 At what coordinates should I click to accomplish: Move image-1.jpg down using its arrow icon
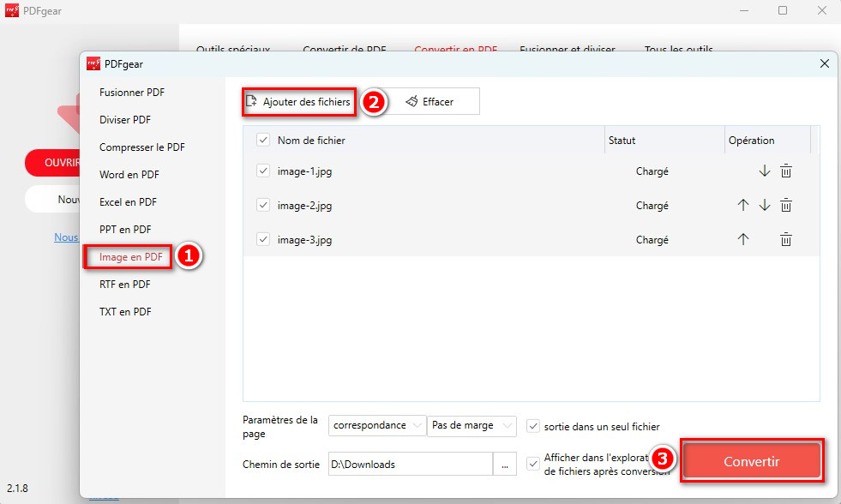[x=764, y=171]
